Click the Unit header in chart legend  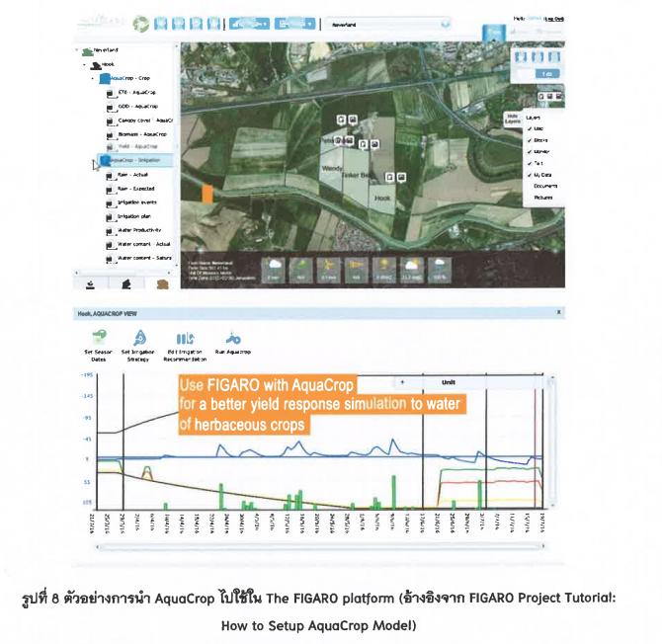(449, 382)
